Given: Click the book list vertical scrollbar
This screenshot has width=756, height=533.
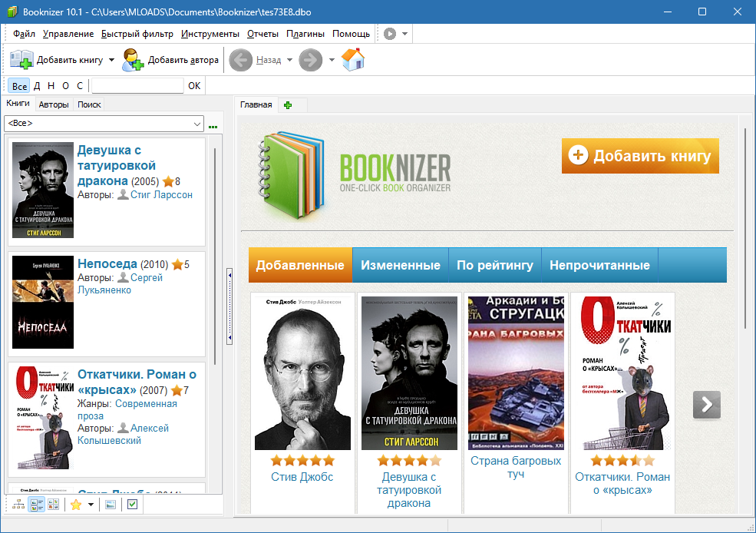Looking at the screenshot, I should [x=215, y=256].
